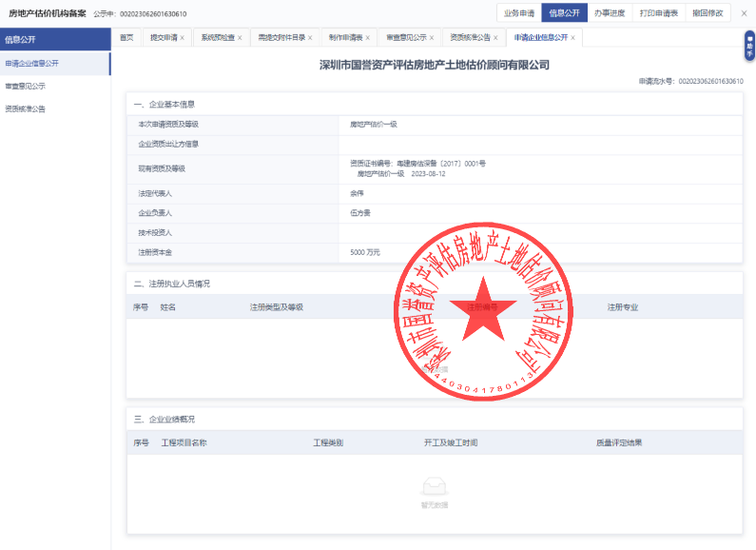This screenshot has width=756, height=550.
Task: Close the 系统预检查 tab
Action: [239, 38]
